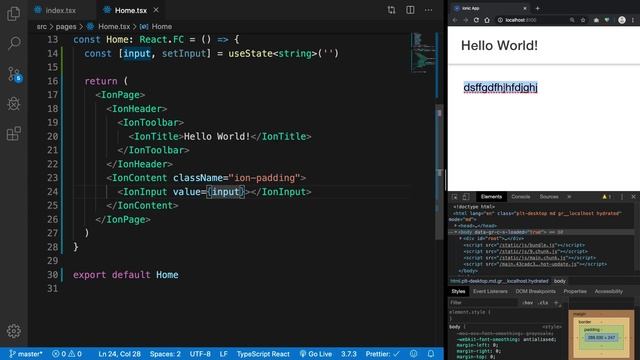The width and height of the screenshot is (640, 360).
Task: Open the DevTools customize menu
Action: 622,197
